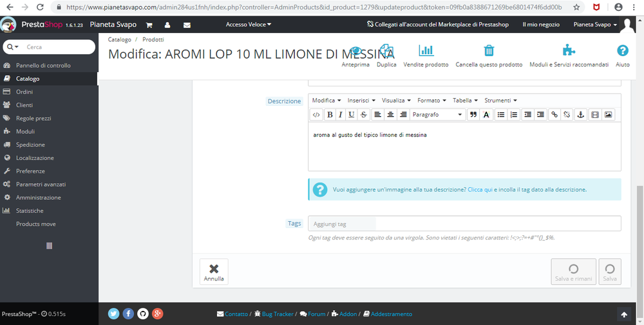Screen dimensions: 644x325
Task: Open Moduli section in sidebar
Action: 49,132
